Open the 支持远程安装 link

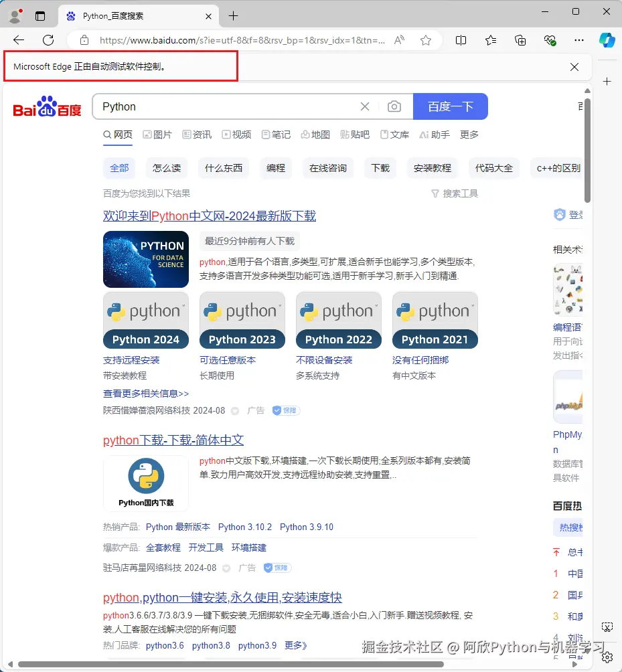pyautogui.click(x=131, y=360)
